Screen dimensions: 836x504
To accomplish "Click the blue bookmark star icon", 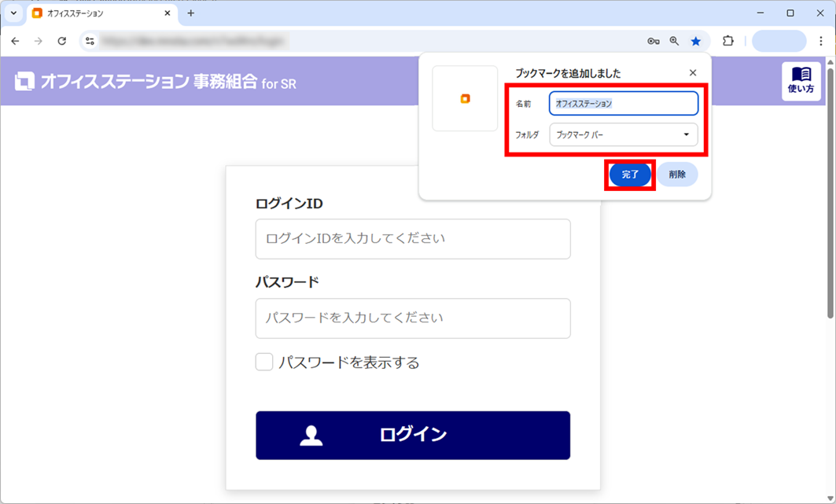I will pyautogui.click(x=696, y=41).
